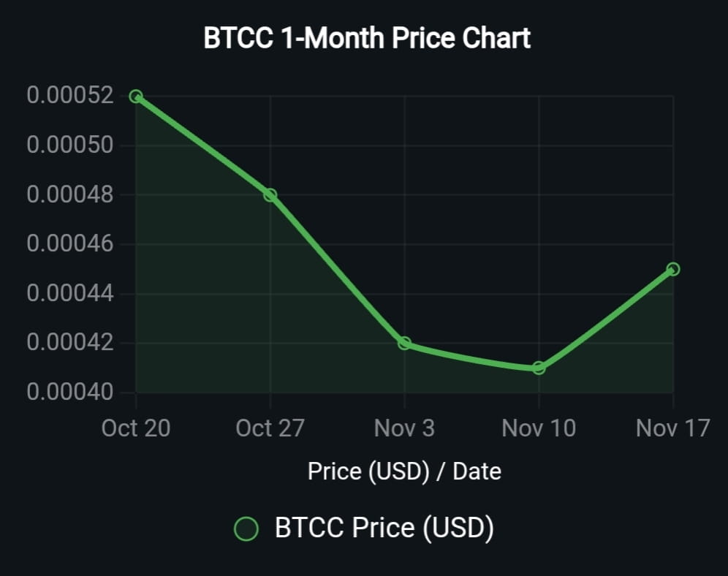Click the Oct 20 x-axis date label
The width and height of the screenshot is (728, 576).
(136, 428)
